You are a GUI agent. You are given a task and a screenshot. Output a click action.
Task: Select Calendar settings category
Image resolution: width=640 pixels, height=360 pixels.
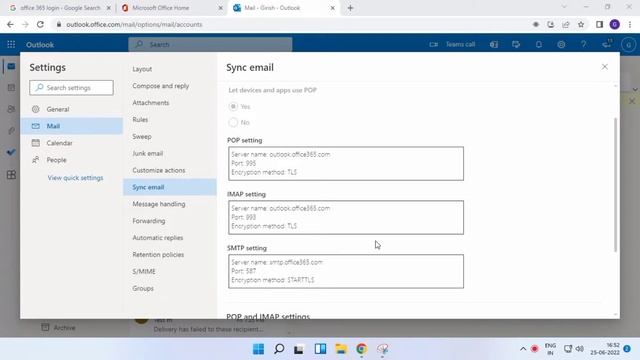coord(71,143)
